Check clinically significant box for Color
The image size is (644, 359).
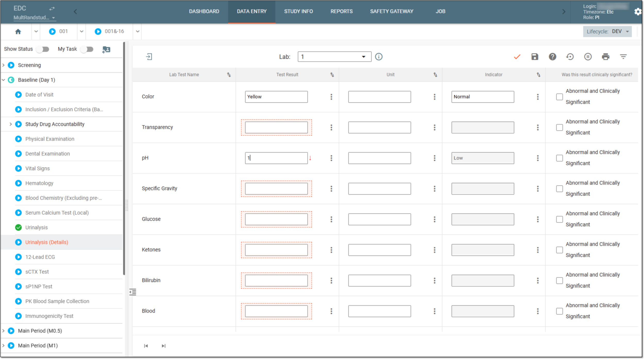(x=559, y=97)
